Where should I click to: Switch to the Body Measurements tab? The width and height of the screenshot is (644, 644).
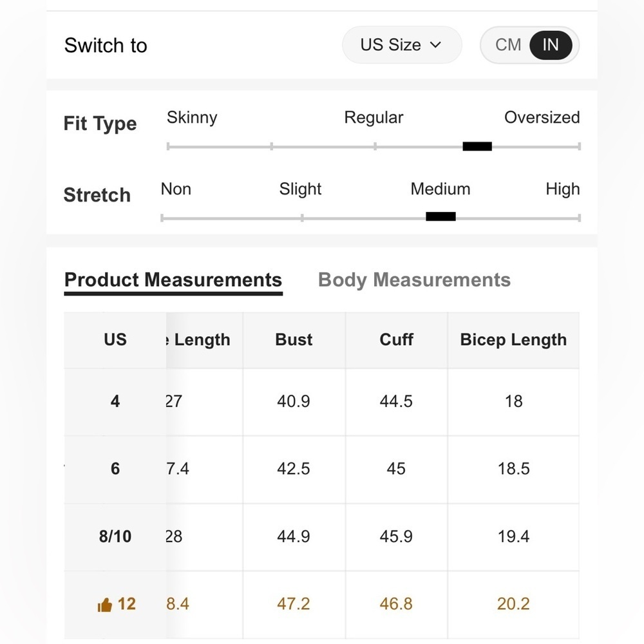pos(414,280)
